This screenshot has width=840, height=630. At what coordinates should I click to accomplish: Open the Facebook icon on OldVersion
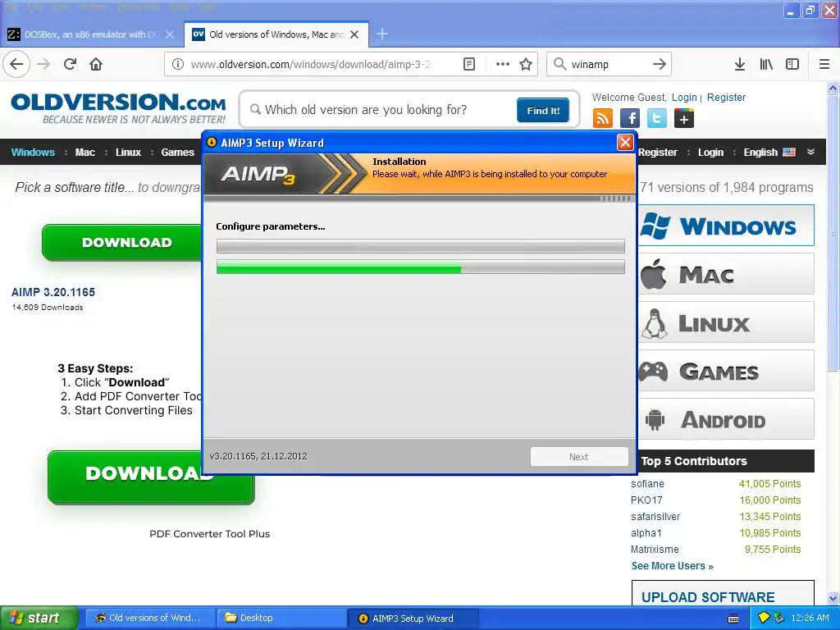click(629, 118)
